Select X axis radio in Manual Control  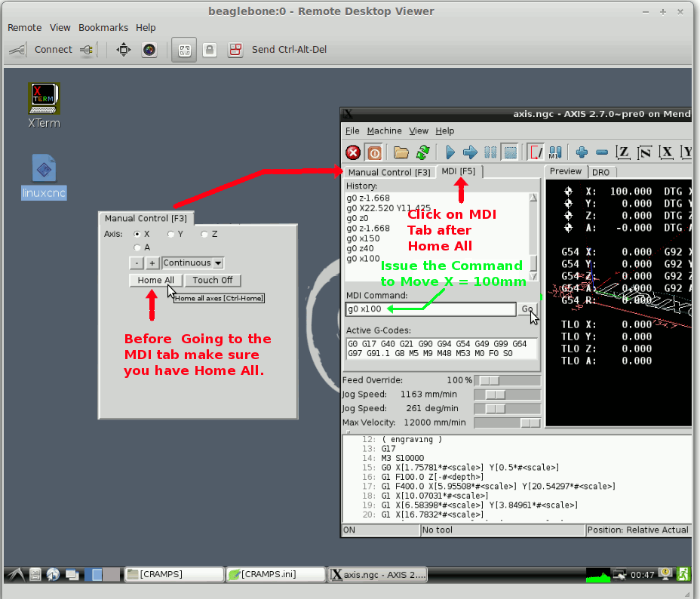point(137,234)
